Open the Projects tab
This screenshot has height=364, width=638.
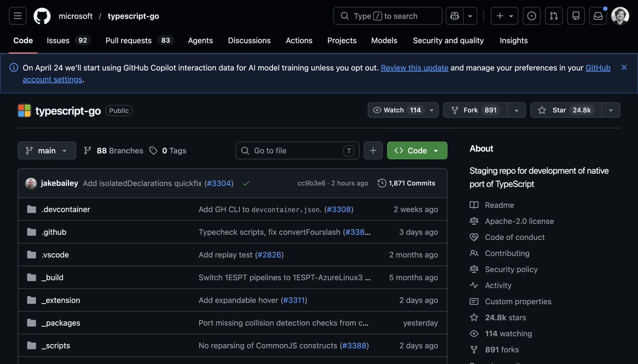click(342, 40)
